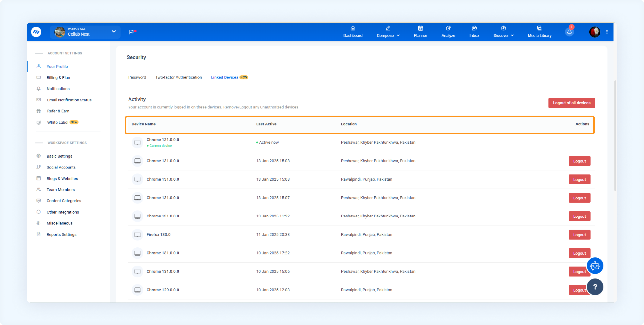Open White Label settings

pyautogui.click(x=58, y=122)
